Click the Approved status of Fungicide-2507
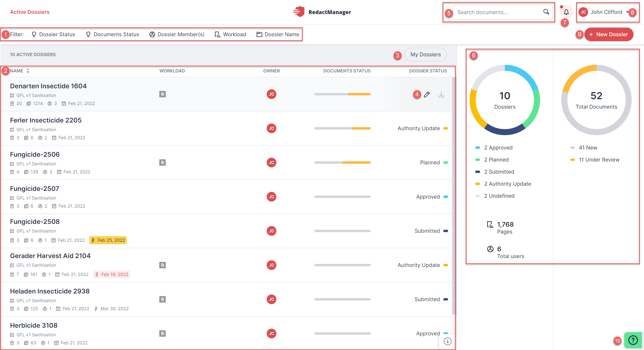 432,197
